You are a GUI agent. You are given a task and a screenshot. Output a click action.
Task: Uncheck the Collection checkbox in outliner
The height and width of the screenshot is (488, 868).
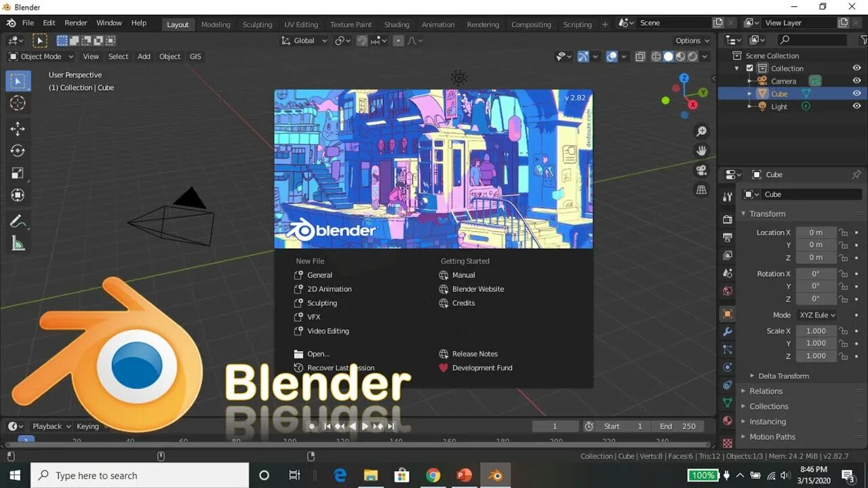749,68
